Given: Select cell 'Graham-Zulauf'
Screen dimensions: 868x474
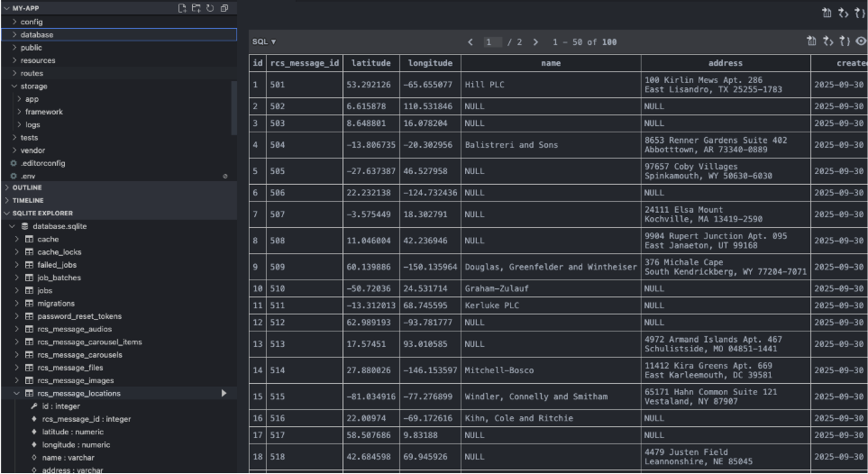Looking at the screenshot, I should (x=551, y=288).
